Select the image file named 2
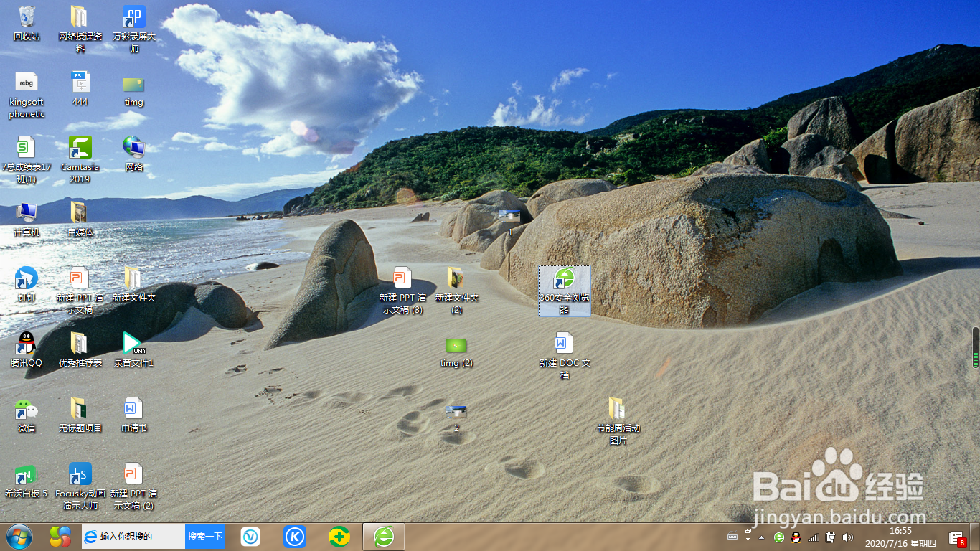 [456, 418]
